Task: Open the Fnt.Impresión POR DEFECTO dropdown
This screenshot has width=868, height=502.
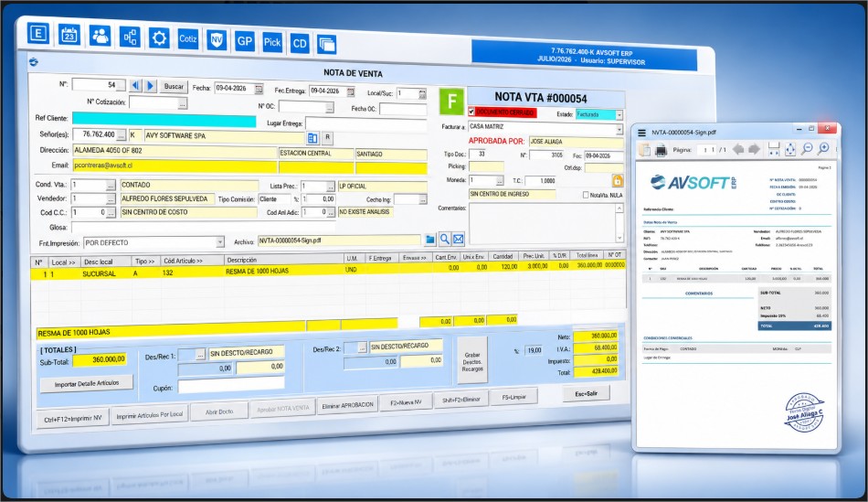Action: 220,242
